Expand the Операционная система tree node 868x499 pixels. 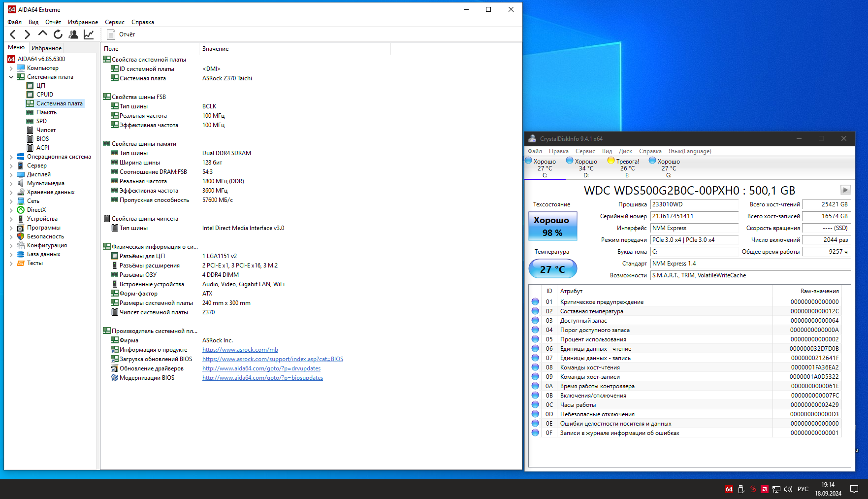pos(11,157)
